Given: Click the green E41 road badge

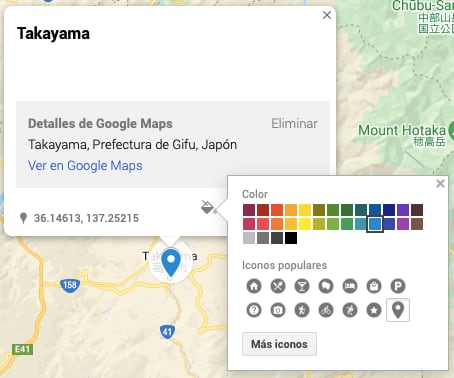Looking at the screenshot, I should tap(22, 349).
